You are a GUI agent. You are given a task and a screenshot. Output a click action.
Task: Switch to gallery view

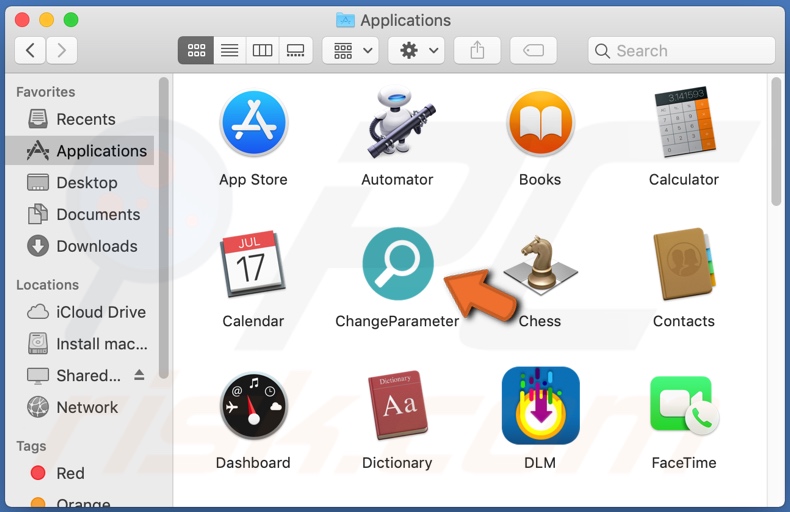click(x=296, y=50)
